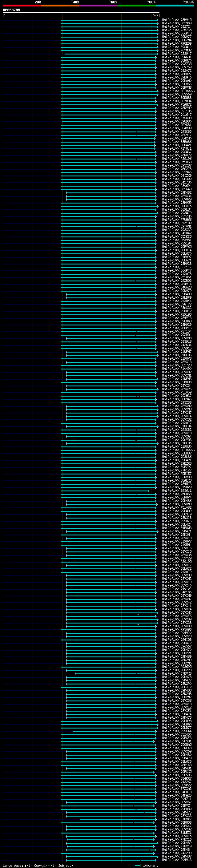The width and height of the screenshot is (197, 868).
Task: Click the UniRef100_O82724 hit label
Action: click(177, 26)
